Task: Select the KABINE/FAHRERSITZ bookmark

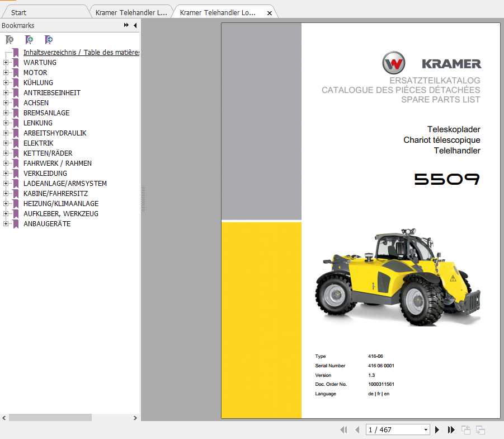Action: coord(55,193)
